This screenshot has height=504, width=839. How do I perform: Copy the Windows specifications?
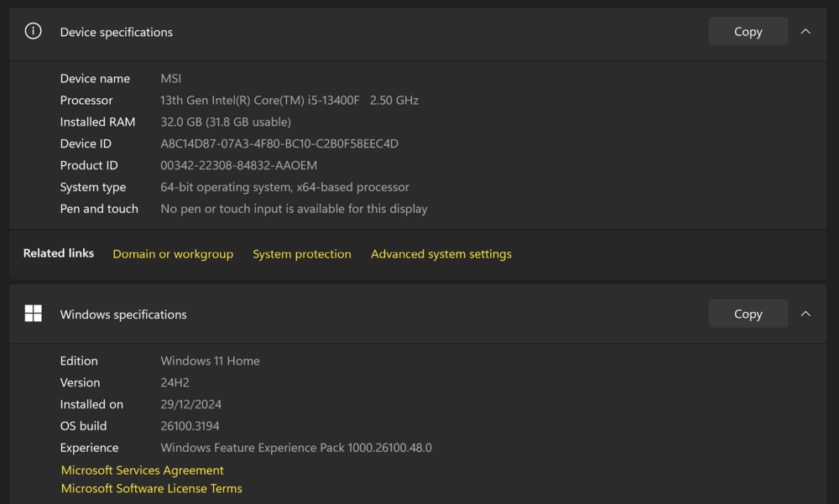pos(747,313)
